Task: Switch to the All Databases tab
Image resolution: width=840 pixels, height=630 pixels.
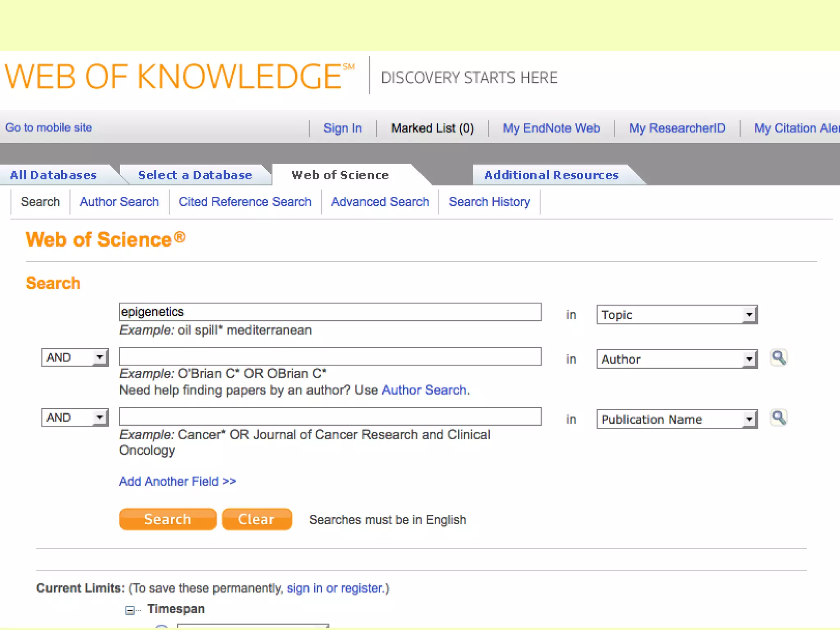Action: coord(53,175)
